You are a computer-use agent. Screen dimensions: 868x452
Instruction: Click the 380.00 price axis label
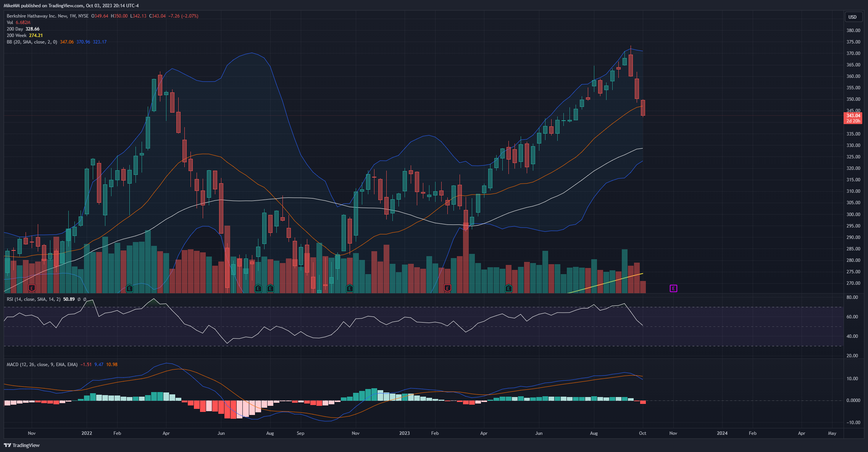[x=853, y=30]
